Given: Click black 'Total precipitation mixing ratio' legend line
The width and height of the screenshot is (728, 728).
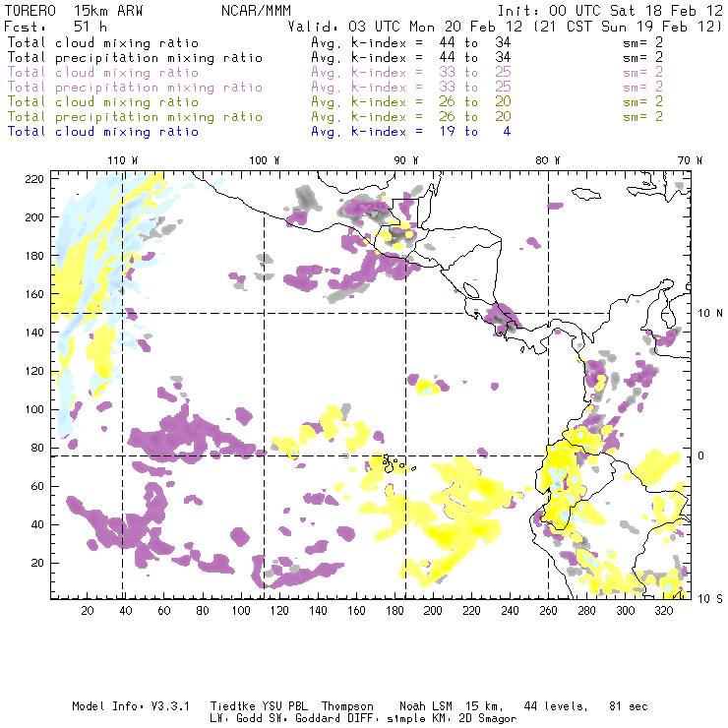Looking at the screenshot, I should tap(135, 58).
